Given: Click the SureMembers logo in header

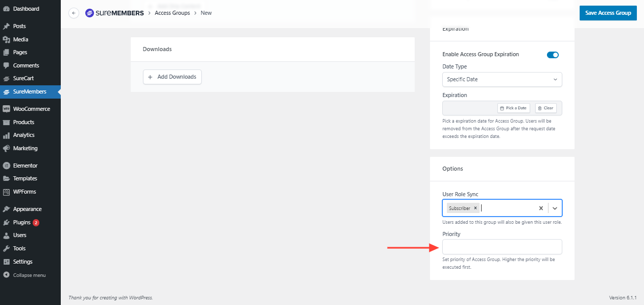Looking at the screenshot, I should pyautogui.click(x=114, y=13).
